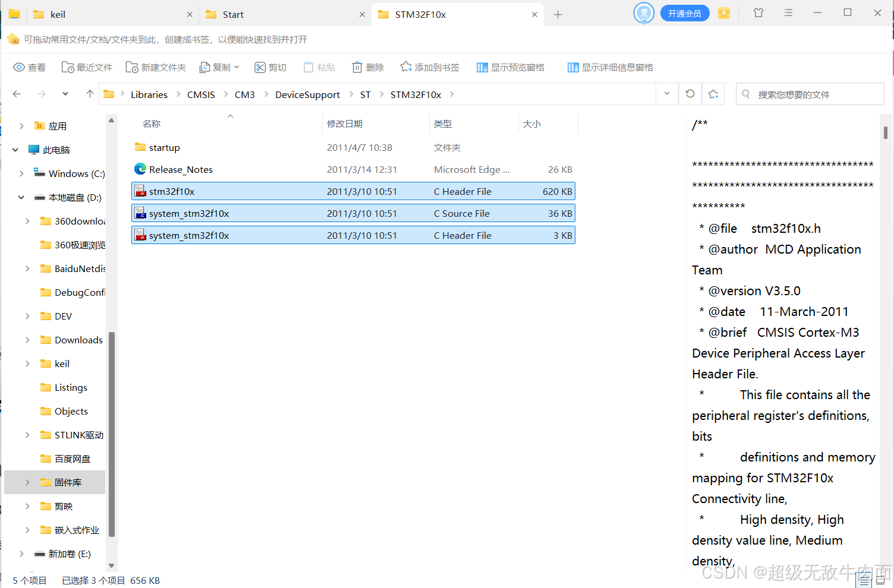Image resolution: width=894 pixels, height=588 pixels.
Task: Click the shirt skin theme icon
Action: click(758, 12)
